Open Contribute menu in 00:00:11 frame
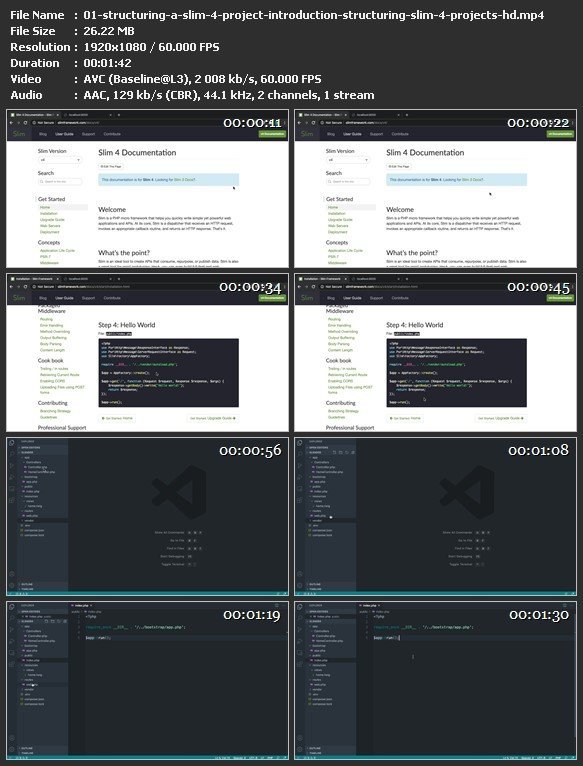Viewport: 583px width, 766px height. [x=112, y=134]
